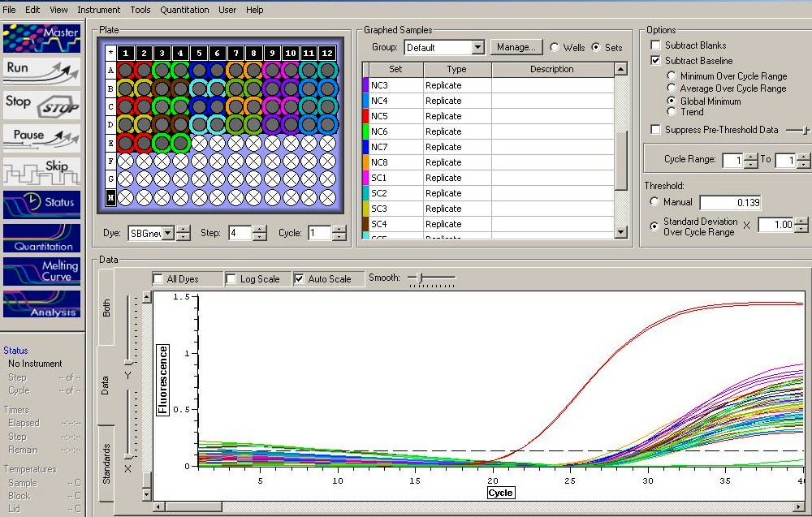Select plate column header 12
The height and width of the screenshot is (517, 812).
coord(327,53)
